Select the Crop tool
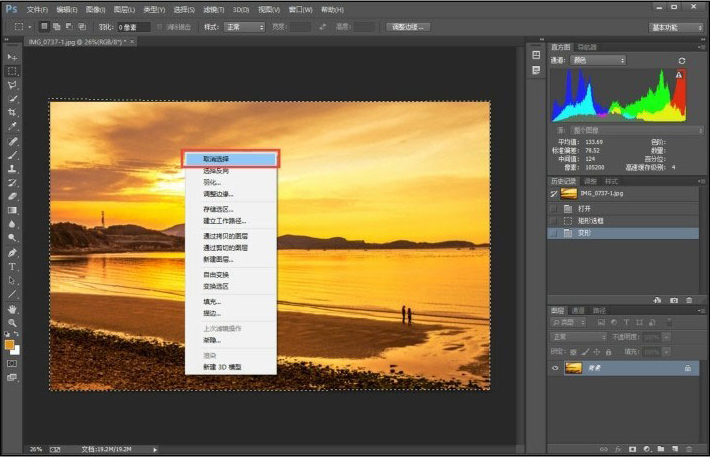The image size is (710, 457). pyautogui.click(x=13, y=113)
